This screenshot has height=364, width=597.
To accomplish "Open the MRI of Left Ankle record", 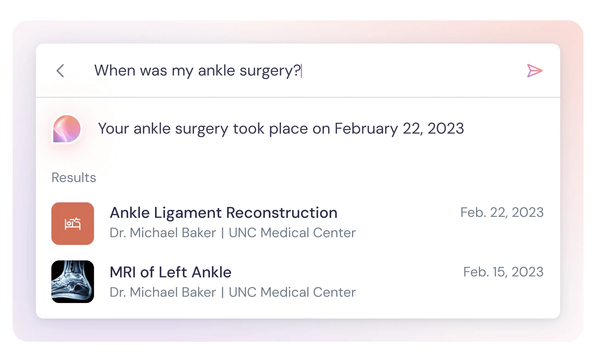I will click(170, 272).
